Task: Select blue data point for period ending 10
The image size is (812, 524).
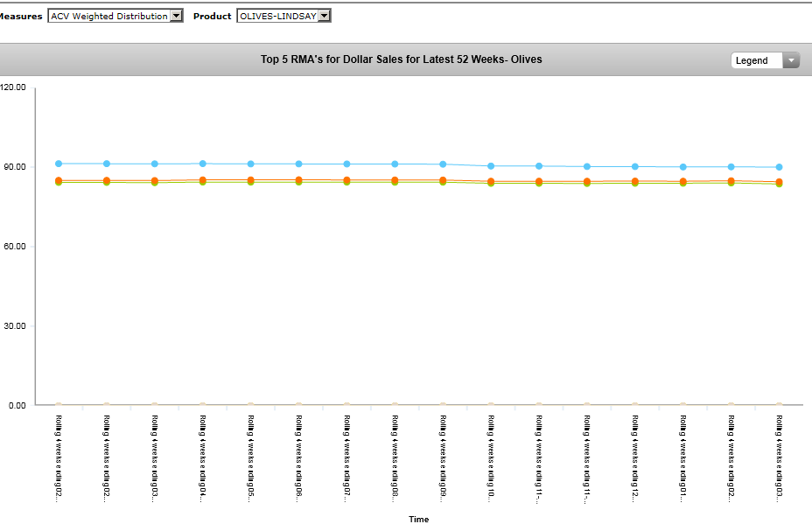Action: (491, 166)
